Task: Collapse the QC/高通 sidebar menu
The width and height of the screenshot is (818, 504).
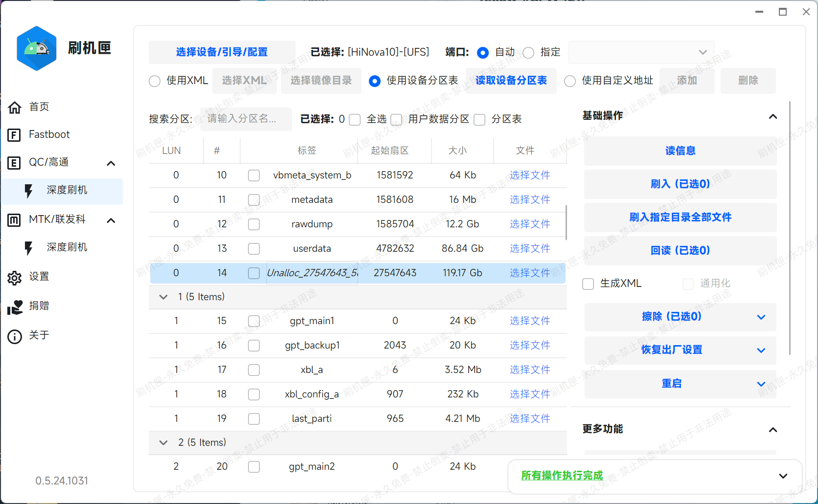Action: (111, 163)
